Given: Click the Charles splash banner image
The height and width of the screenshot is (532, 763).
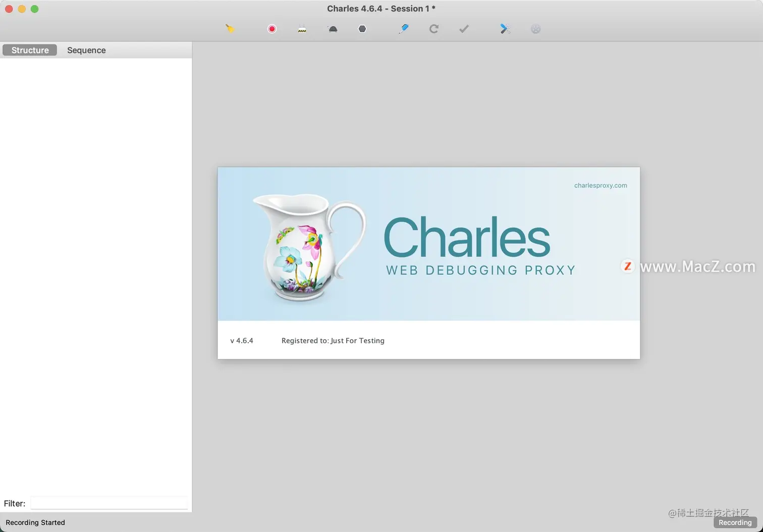Looking at the screenshot, I should point(429,244).
